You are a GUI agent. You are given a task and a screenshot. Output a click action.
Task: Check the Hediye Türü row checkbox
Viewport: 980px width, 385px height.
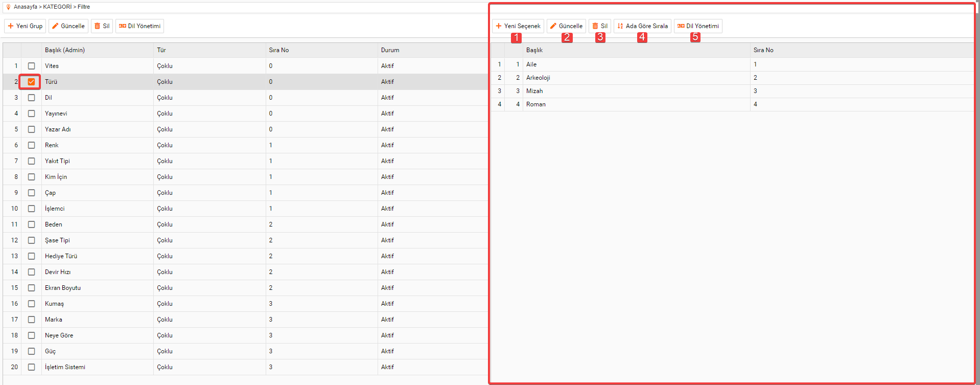32,256
